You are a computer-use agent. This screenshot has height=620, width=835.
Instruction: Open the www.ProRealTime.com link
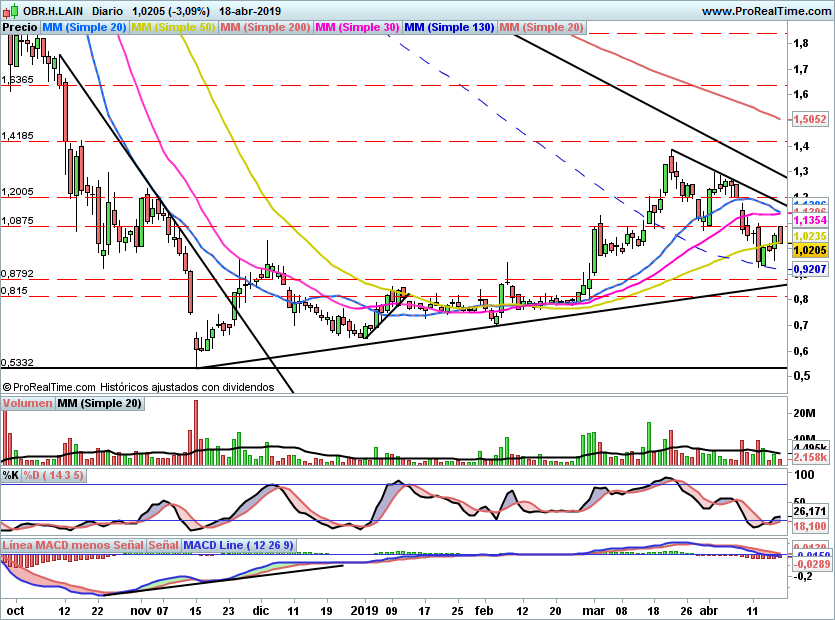(765, 10)
